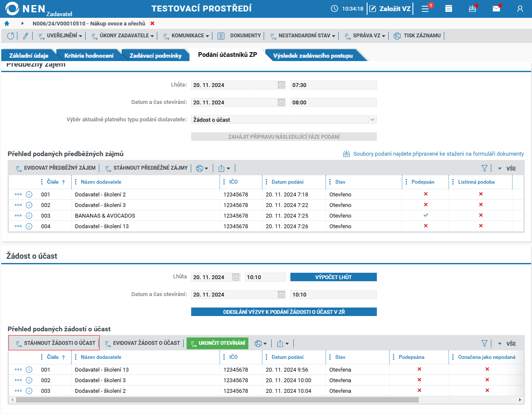This screenshot has width=532, height=414.
Task: Open the Žádost o účast type combo box
Action: (284, 120)
